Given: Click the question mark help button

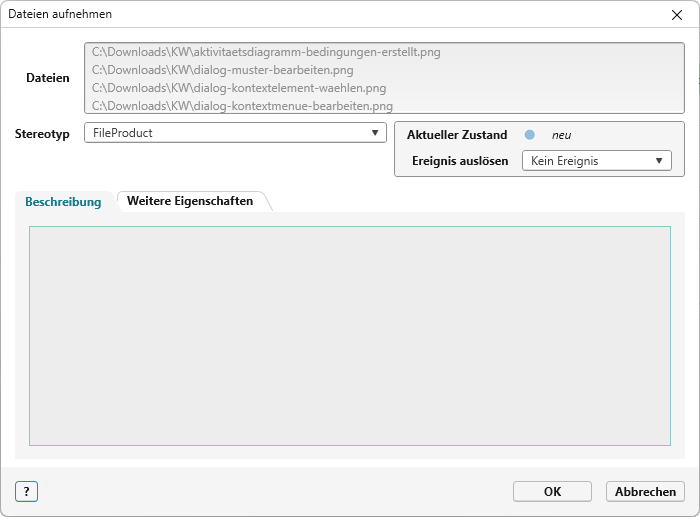Looking at the screenshot, I should click(26, 491).
